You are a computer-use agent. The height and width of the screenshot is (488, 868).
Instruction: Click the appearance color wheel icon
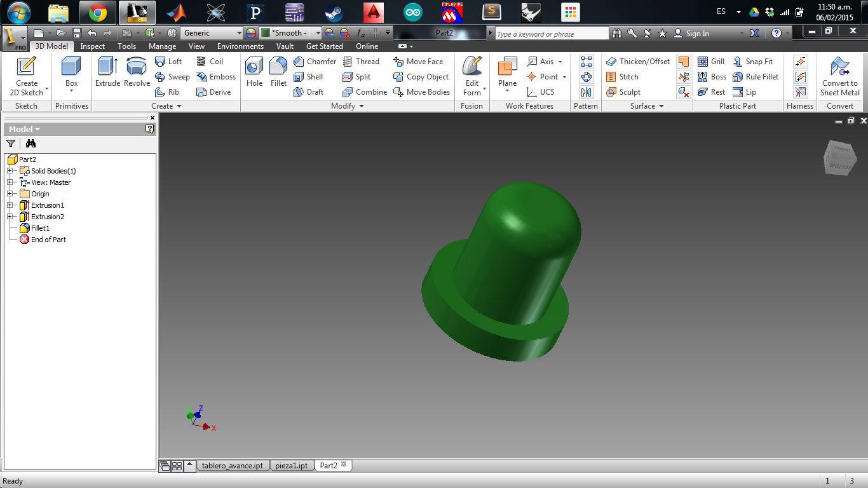point(250,33)
